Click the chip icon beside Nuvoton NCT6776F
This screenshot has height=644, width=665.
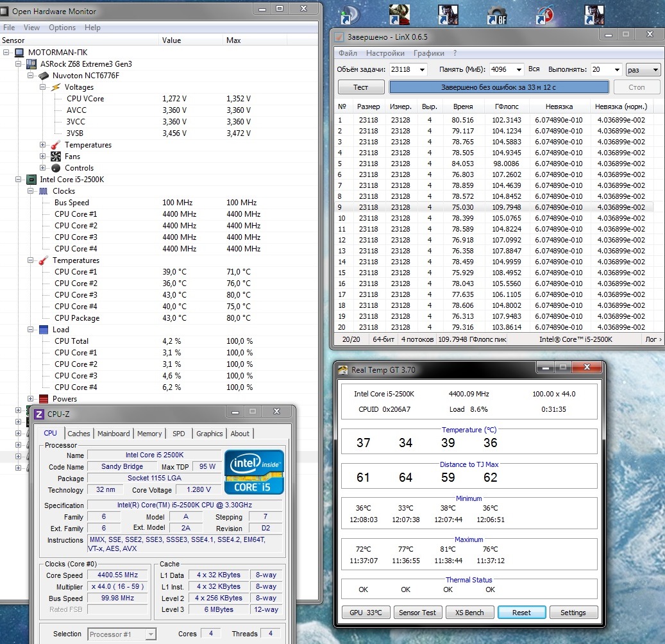coord(43,76)
